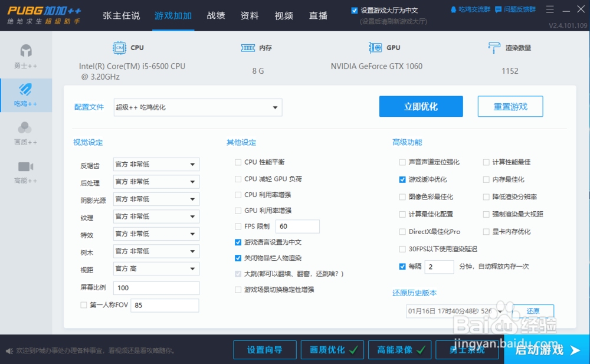Image resolution: width=590 pixels, height=364 pixels.
Task: Open the hamburger menu icon
Action: click(550, 9)
